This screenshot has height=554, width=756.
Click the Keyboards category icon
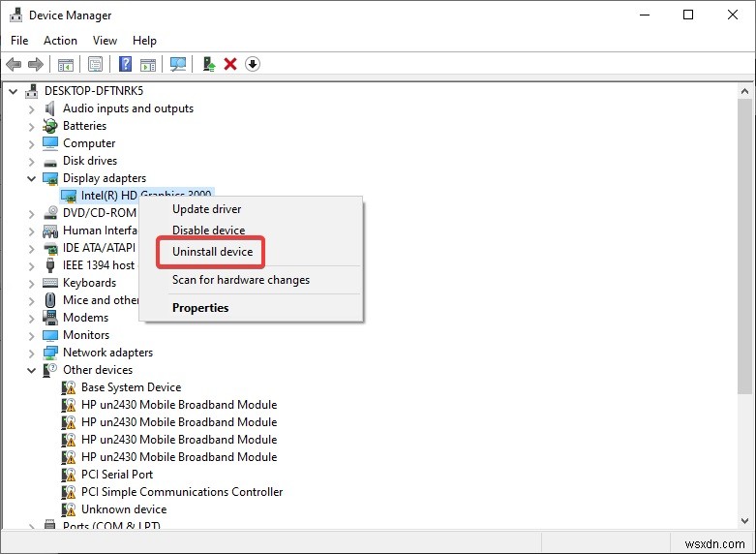tap(50, 283)
